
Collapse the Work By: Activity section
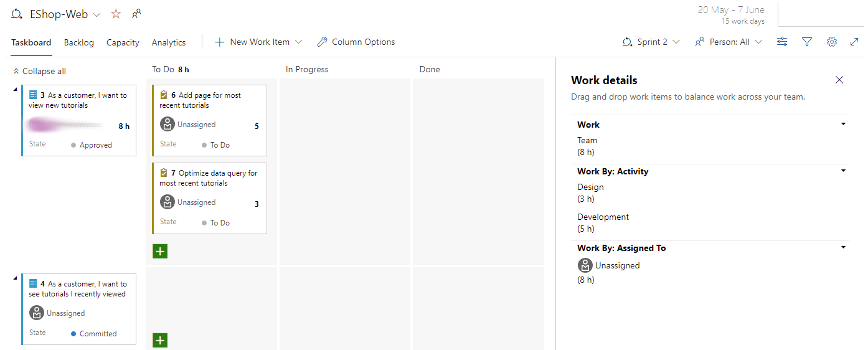point(843,171)
